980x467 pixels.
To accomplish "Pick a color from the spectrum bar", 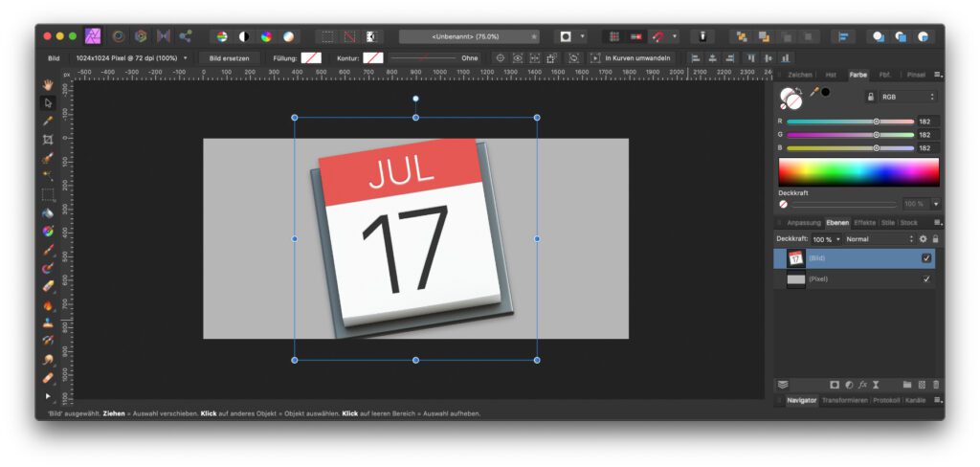I will point(858,172).
